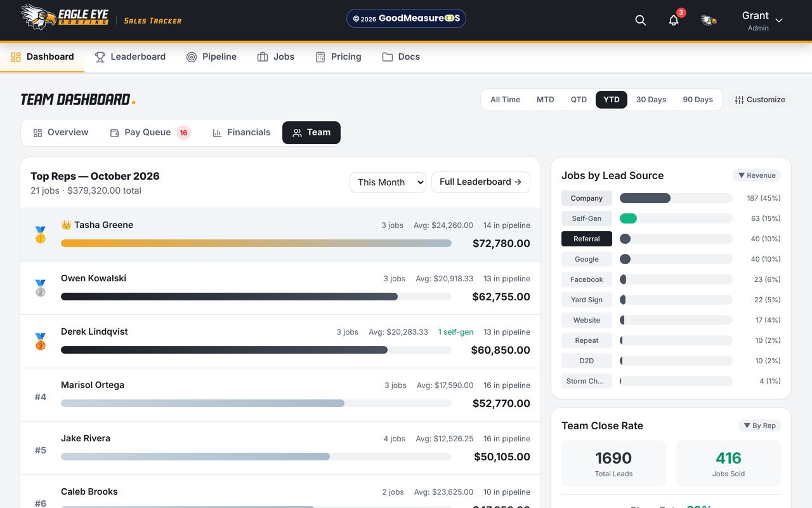This screenshot has height=508, width=812.
Task: Click the eagle avatar icon beside Grant
Action: pos(709,20)
